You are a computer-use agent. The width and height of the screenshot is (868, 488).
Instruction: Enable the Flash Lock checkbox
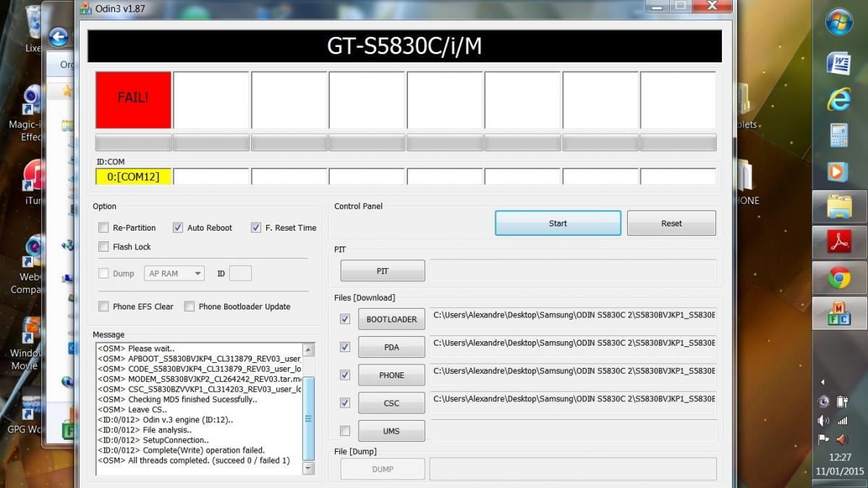(x=103, y=247)
